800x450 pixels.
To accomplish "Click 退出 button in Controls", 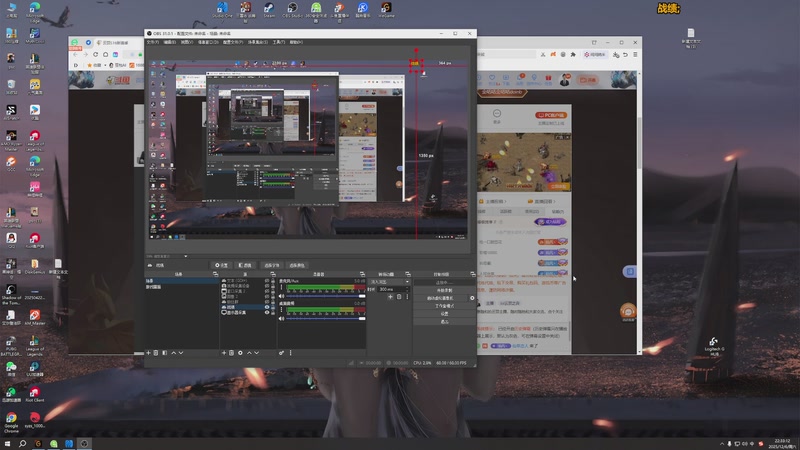I will point(444,321).
